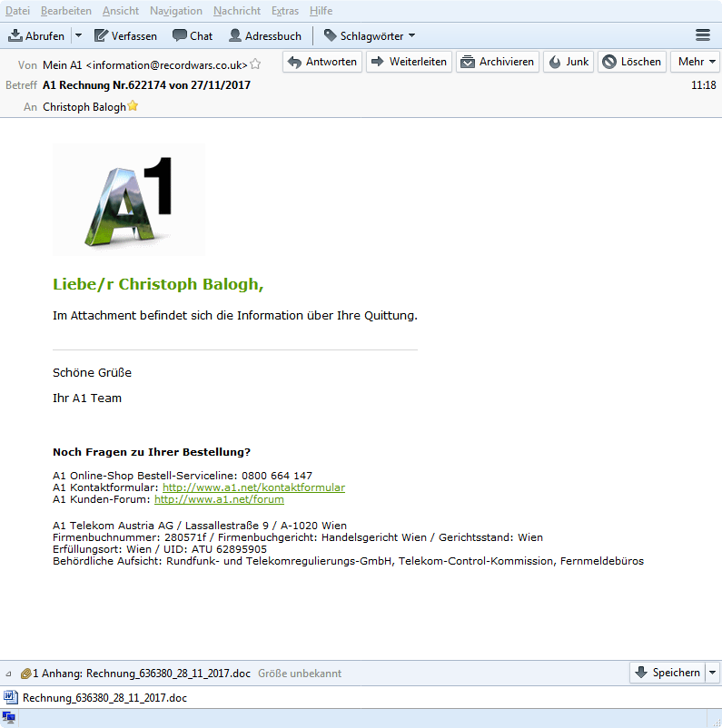Click recipient name Christoph Balogh

pyautogui.click(x=84, y=107)
